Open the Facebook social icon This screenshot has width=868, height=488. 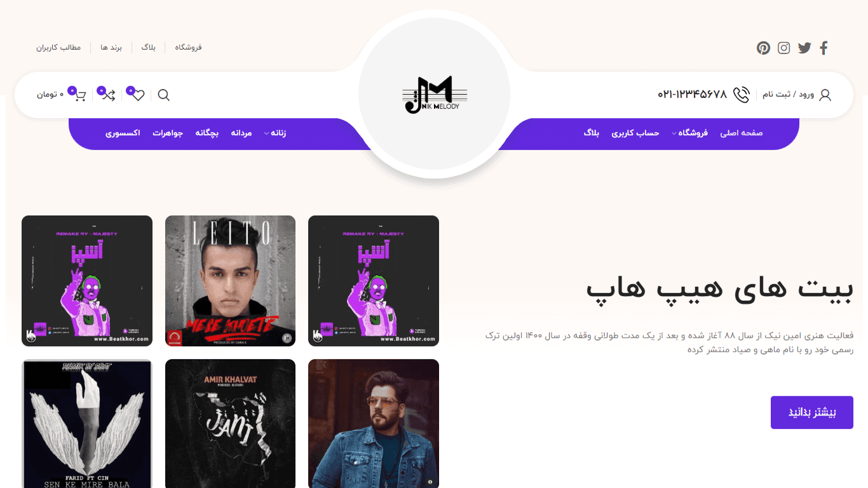[x=824, y=48]
